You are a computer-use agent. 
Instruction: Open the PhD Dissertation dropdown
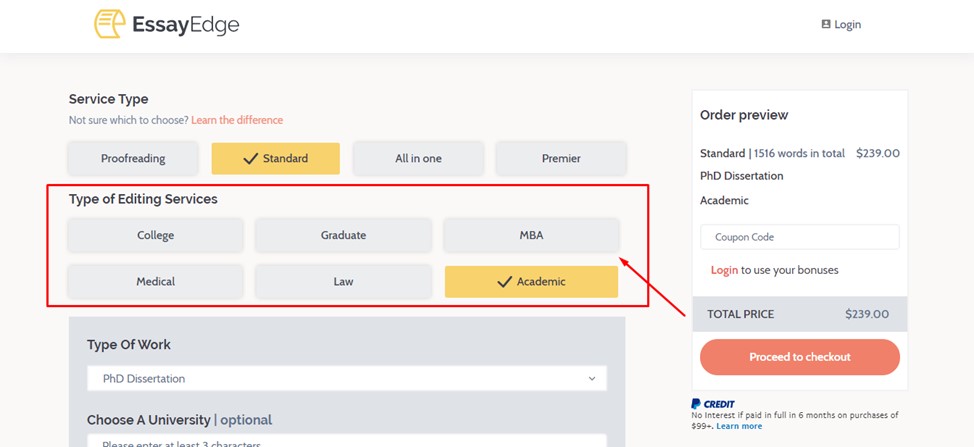(347, 378)
